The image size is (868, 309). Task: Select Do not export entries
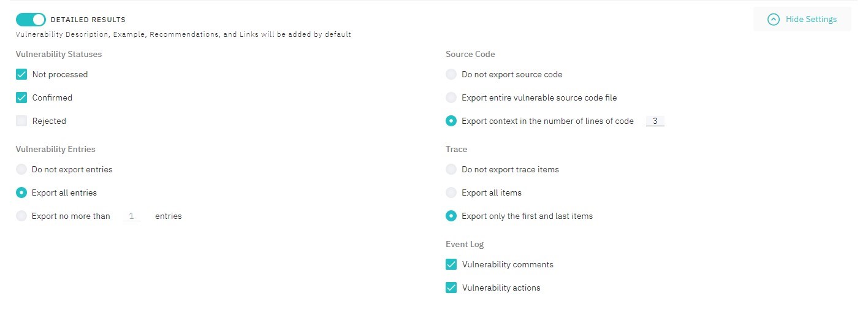(21, 169)
